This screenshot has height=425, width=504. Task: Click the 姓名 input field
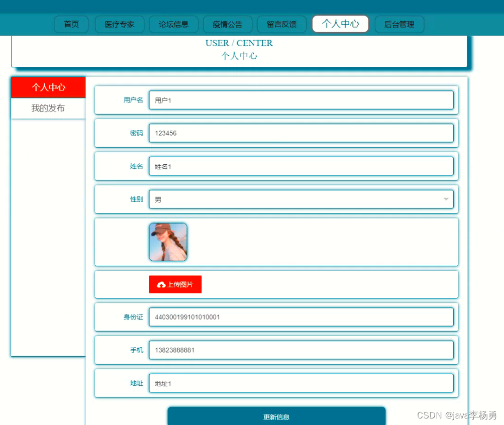point(301,166)
